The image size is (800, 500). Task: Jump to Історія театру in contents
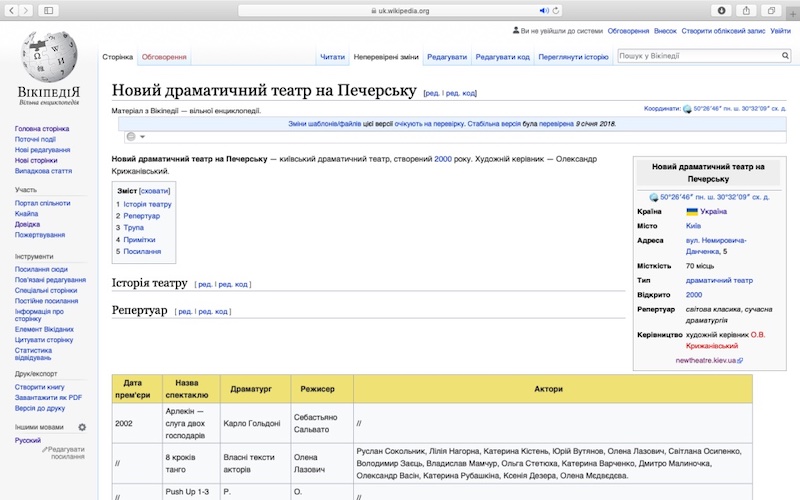147,204
